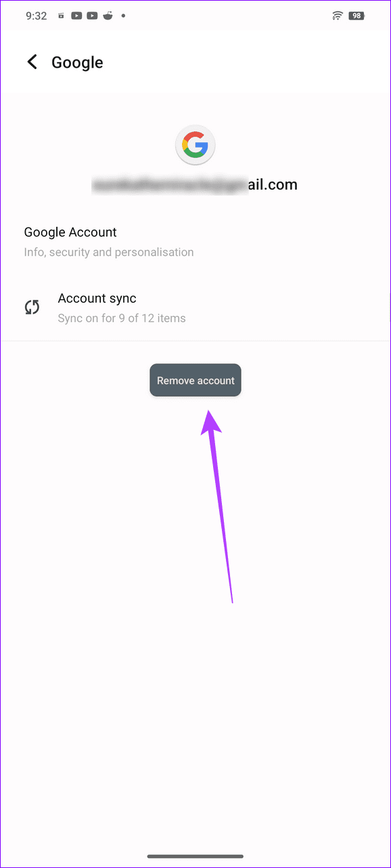Image resolution: width=391 pixels, height=868 pixels.
Task: Tap the leftmost notification icon in status bar
Action: click(62, 15)
